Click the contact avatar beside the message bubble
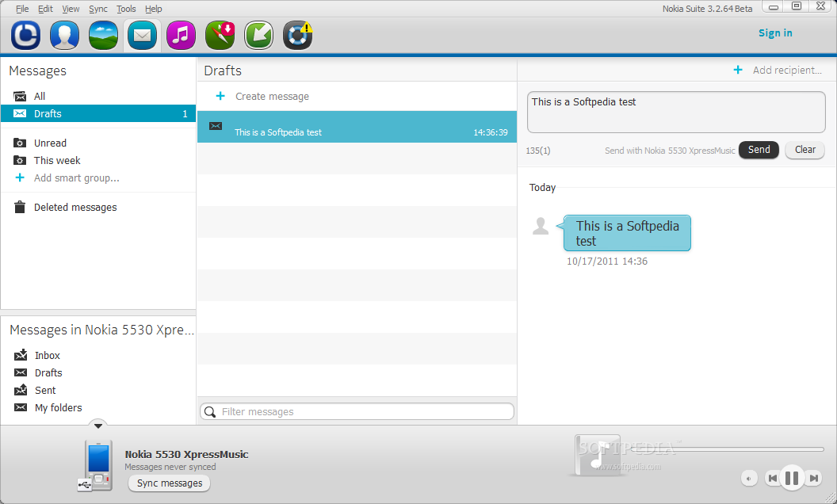837x504 pixels. pos(541,226)
